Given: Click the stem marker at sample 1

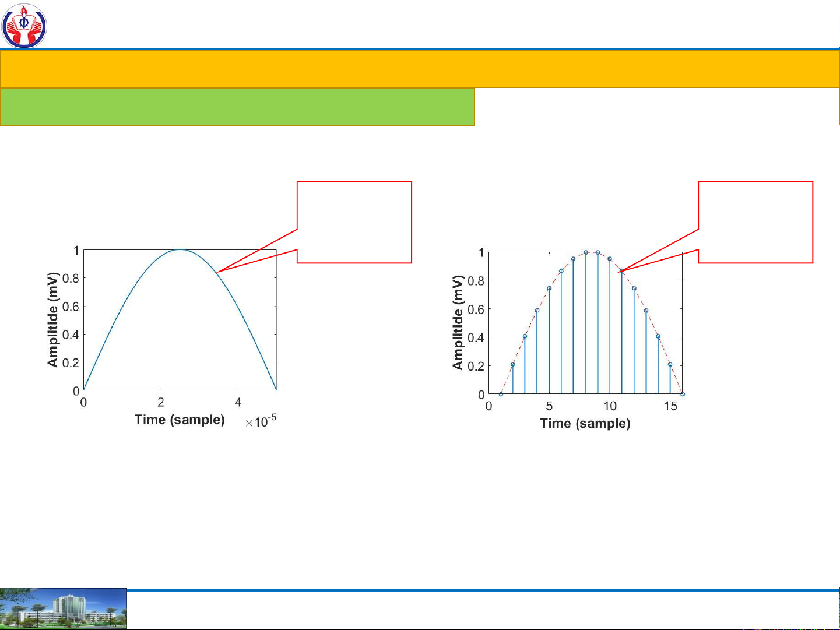Looking at the screenshot, I should (x=501, y=394).
